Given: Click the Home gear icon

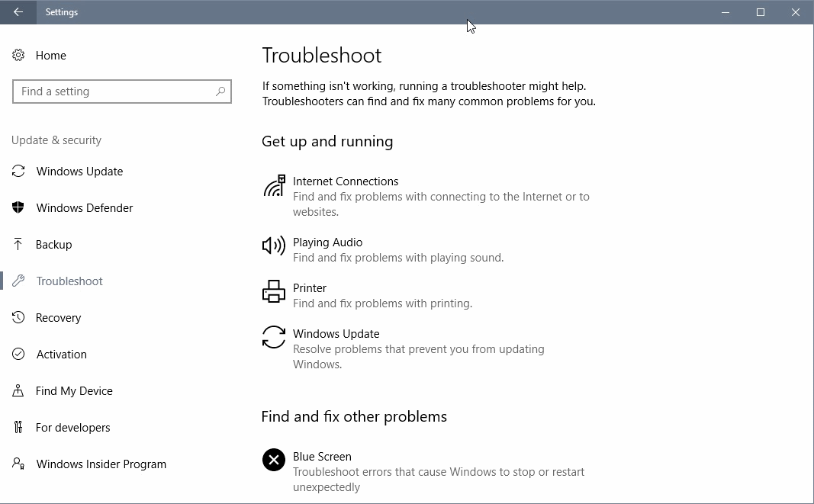Looking at the screenshot, I should (x=18, y=55).
